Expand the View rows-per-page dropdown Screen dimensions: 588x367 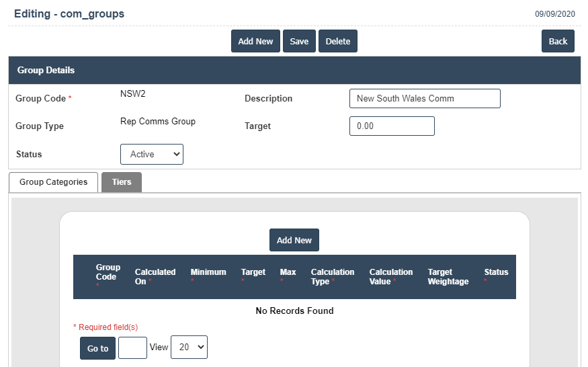click(x=189, y=348)
